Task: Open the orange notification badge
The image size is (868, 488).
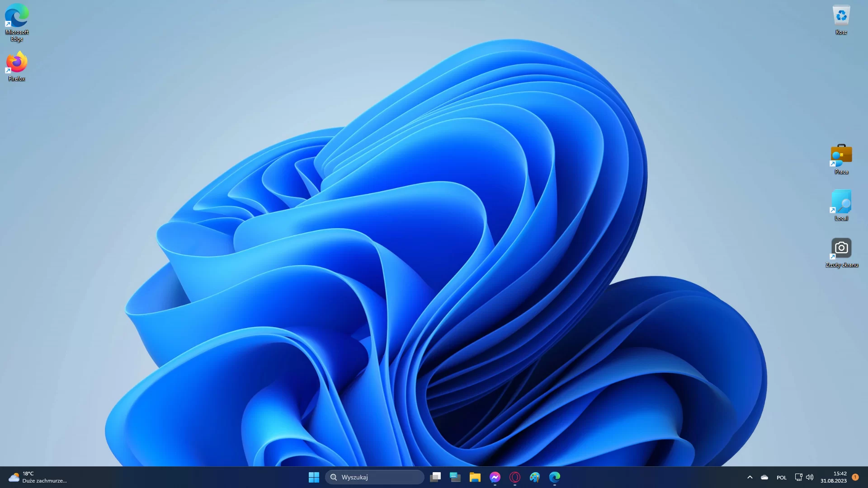Action: coord(855,477)
